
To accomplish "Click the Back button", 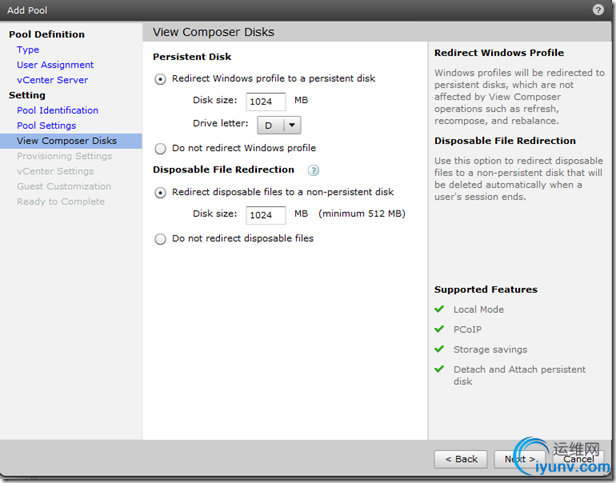I will (x=461, y=459).
